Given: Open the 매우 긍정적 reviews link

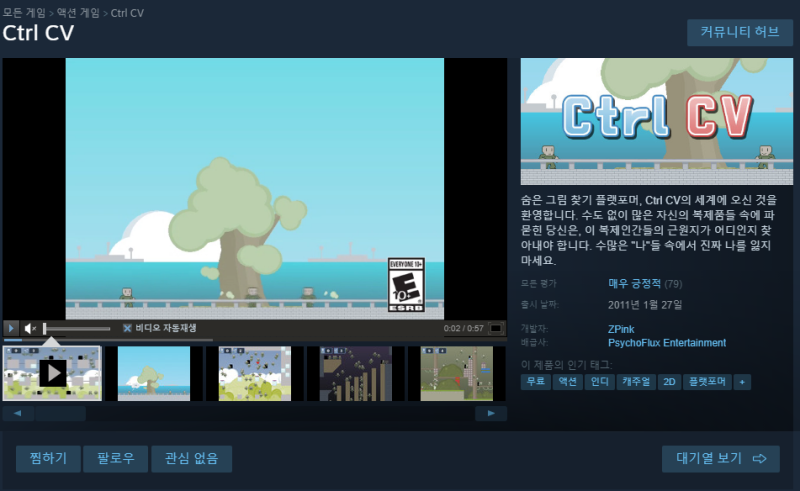Looking at the screenshot, I should click(634, 284).
